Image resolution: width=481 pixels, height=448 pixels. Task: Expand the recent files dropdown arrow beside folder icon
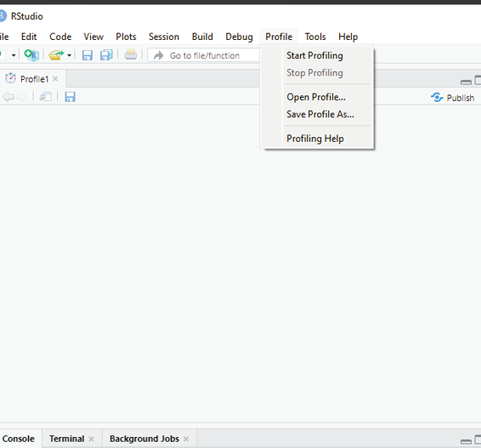click(x=70, y=55)
